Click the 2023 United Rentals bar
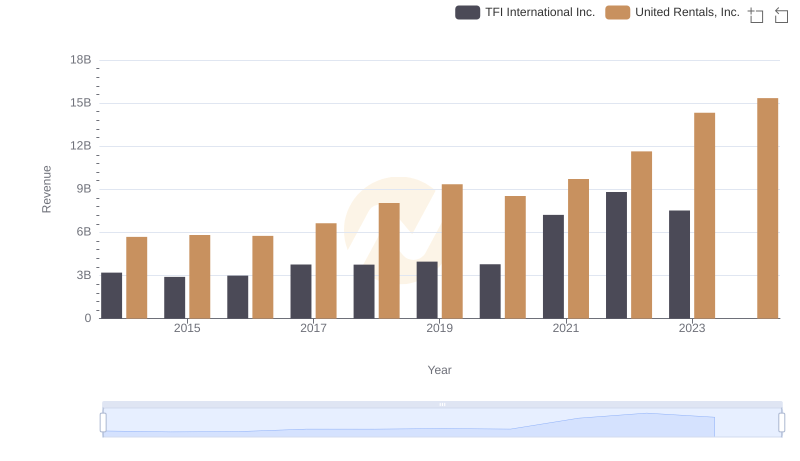 tap(705, 216)
